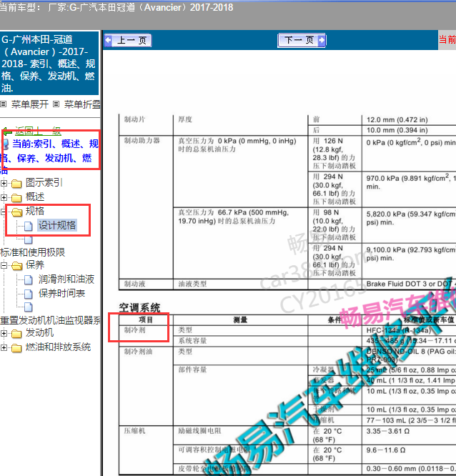Click 菜单展开 to expand all menus

point(30,104)
